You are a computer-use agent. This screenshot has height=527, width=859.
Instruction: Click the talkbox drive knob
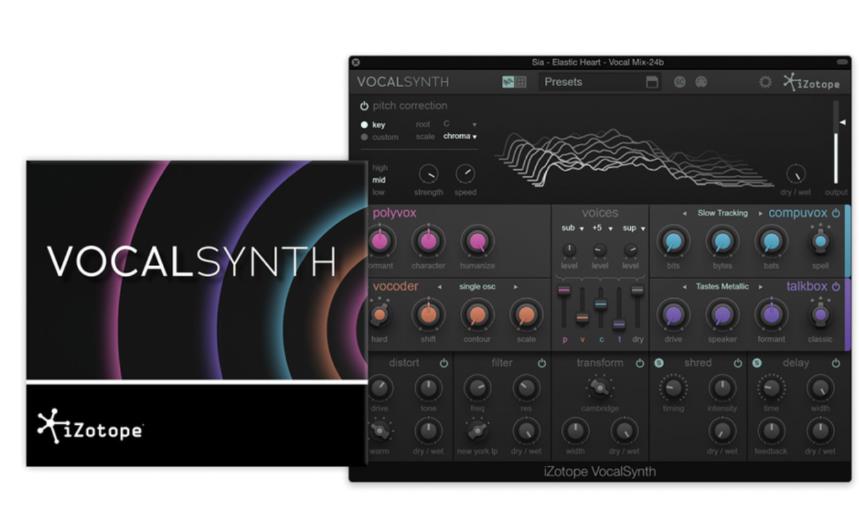pos(673,314)
